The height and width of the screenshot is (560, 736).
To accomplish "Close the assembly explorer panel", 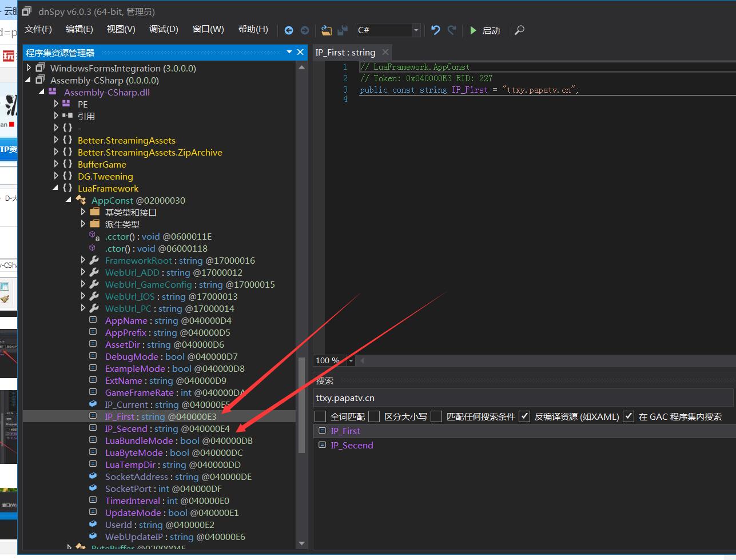I will pos(300,52).
